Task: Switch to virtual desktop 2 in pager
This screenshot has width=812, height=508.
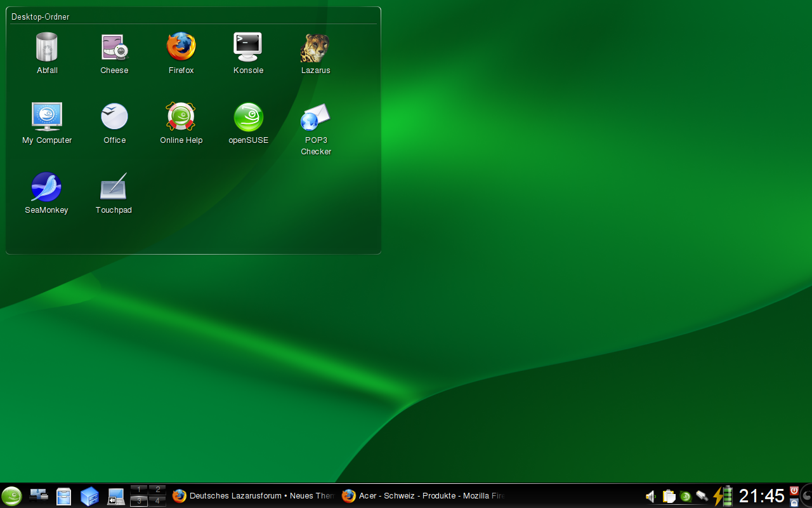Action: point(157,490)
